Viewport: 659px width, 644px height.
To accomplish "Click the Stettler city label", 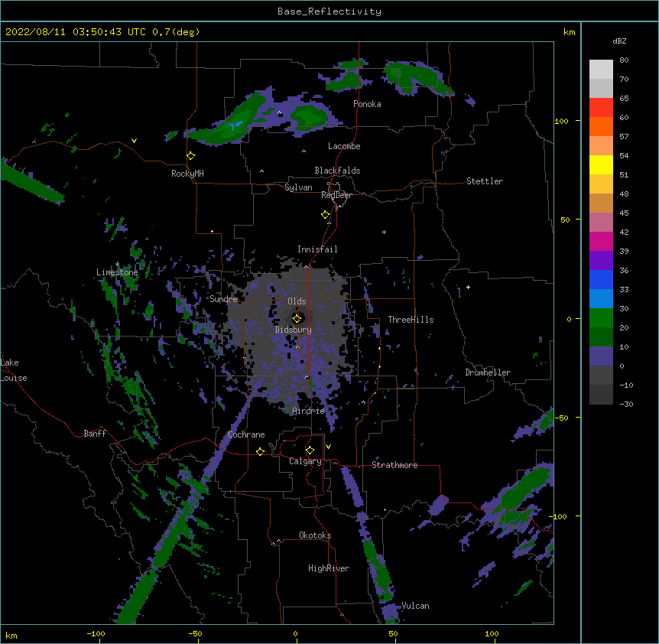I will pos(485,181).
